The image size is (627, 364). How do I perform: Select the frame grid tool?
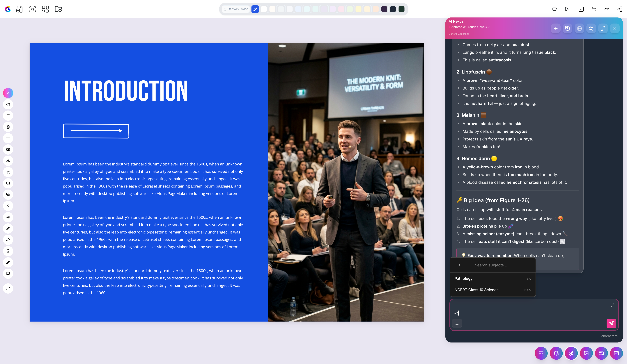pyautogui.click(x=8, y=138)
